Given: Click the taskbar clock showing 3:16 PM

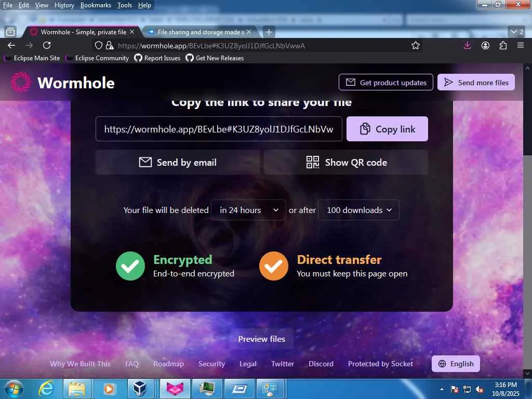Looking at the screenshot, I should (506, 389).
